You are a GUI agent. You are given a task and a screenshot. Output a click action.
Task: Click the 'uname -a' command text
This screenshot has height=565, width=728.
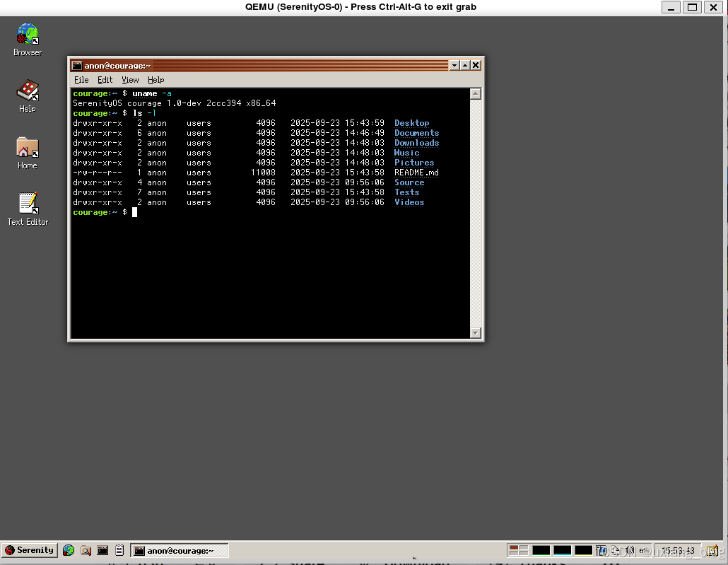[x=152, y=93]
